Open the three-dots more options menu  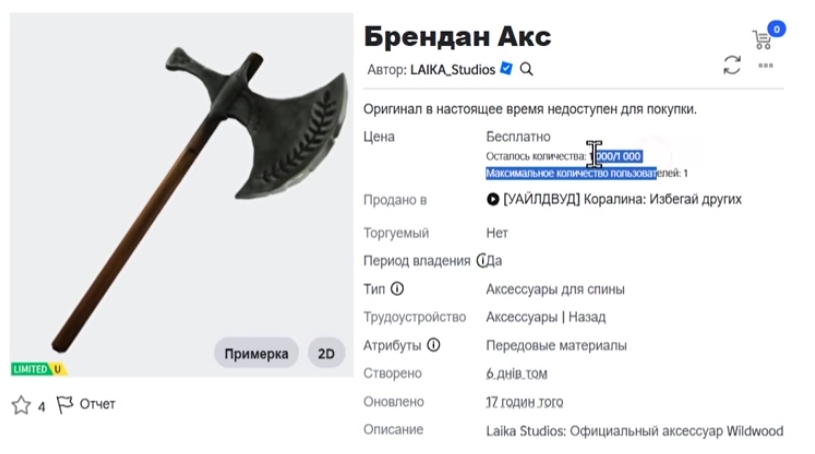click(x=766, y=66)
